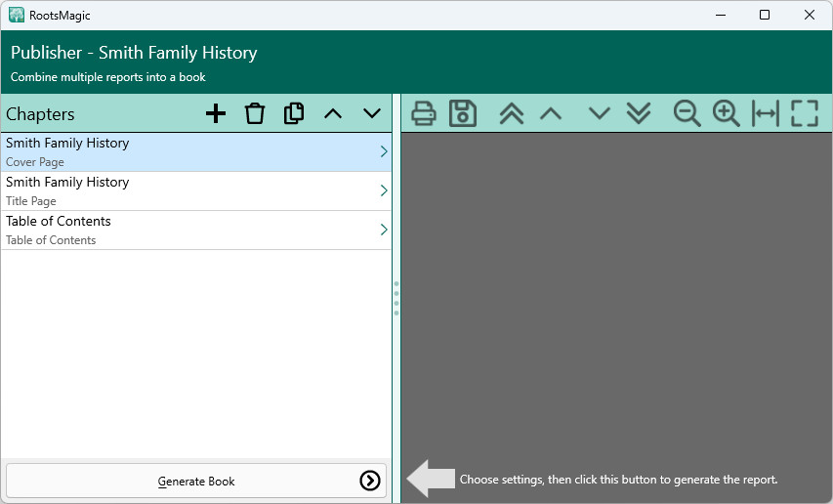Save the report with floppy disk icon
Viewport: 833px width, 504px height.
[463, 113]
